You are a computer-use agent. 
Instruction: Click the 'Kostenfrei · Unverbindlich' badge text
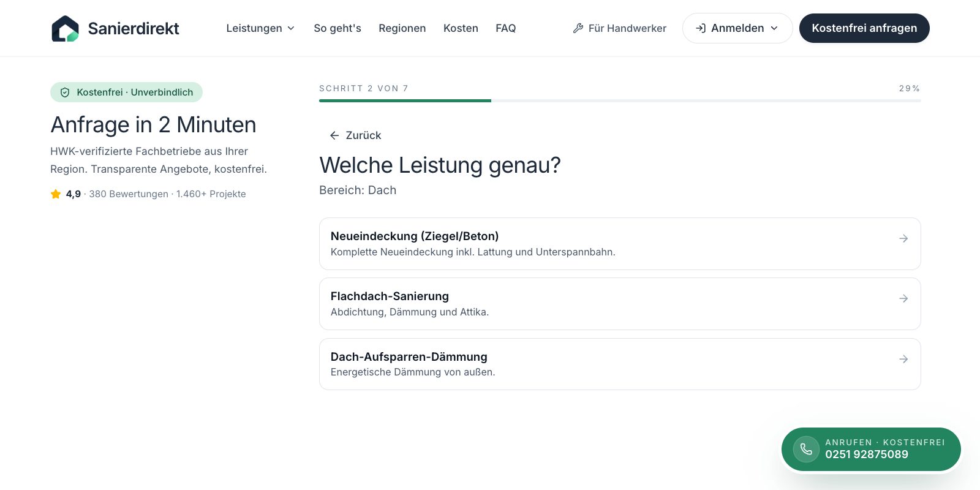coord(135,92)
